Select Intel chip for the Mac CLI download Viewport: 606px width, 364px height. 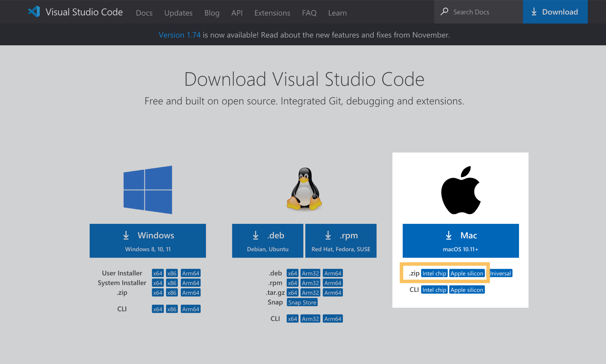pyautogui.click(x=434, y=289)
